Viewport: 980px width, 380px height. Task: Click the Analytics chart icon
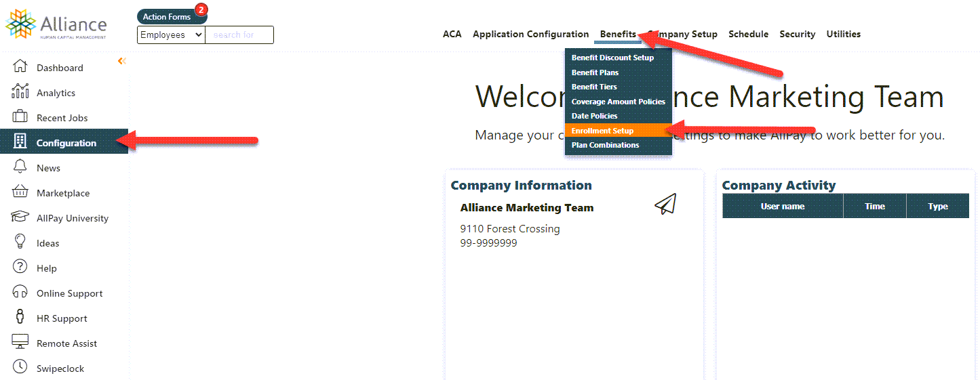(x=20, y=91)
